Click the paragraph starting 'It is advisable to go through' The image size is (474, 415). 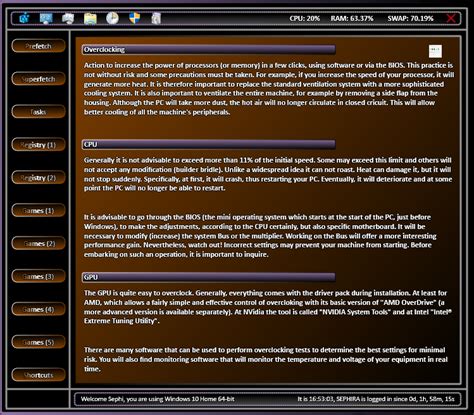[260, 236]
